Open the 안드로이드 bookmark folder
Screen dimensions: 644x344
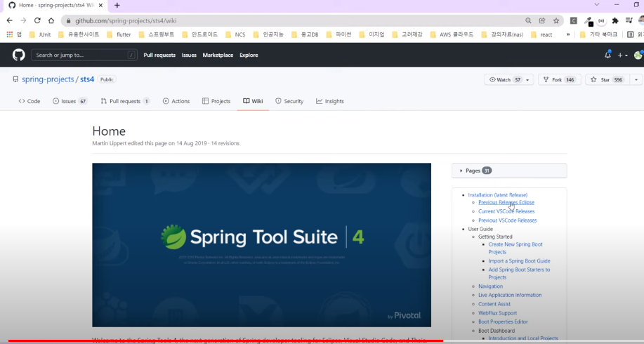(199, 34)
